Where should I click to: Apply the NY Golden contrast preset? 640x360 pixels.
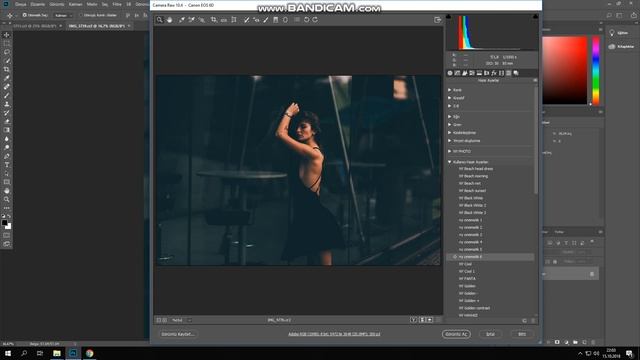(474, 308)
